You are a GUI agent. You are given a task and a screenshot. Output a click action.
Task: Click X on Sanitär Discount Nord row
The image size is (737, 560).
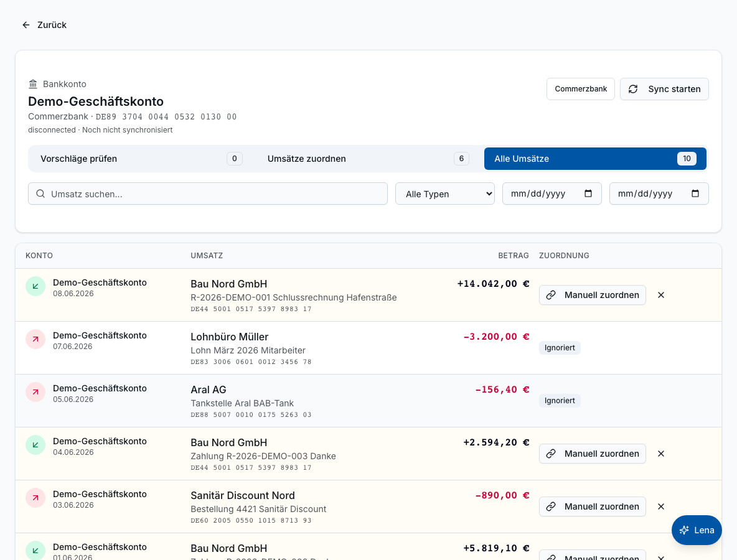coord(661,506)
